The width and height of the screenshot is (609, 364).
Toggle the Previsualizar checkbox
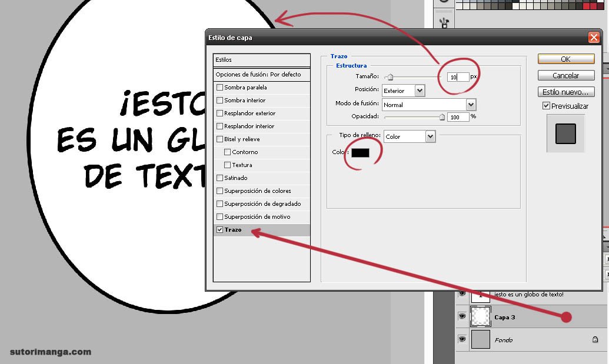[546, 106]
